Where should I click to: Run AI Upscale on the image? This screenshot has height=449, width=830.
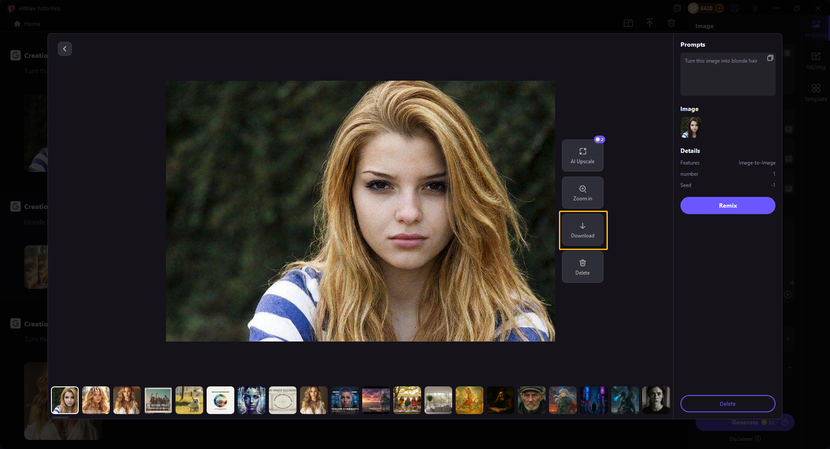[582, 155]
